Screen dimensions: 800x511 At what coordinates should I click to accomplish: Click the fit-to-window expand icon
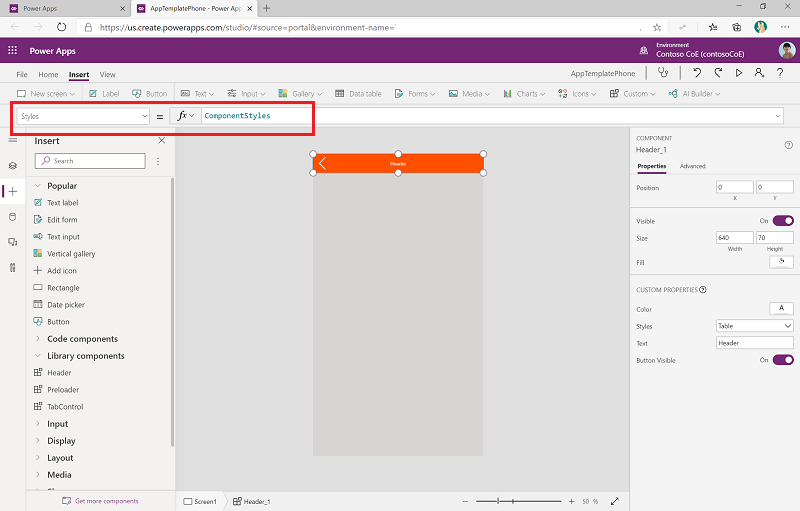(x=614, y=501)
